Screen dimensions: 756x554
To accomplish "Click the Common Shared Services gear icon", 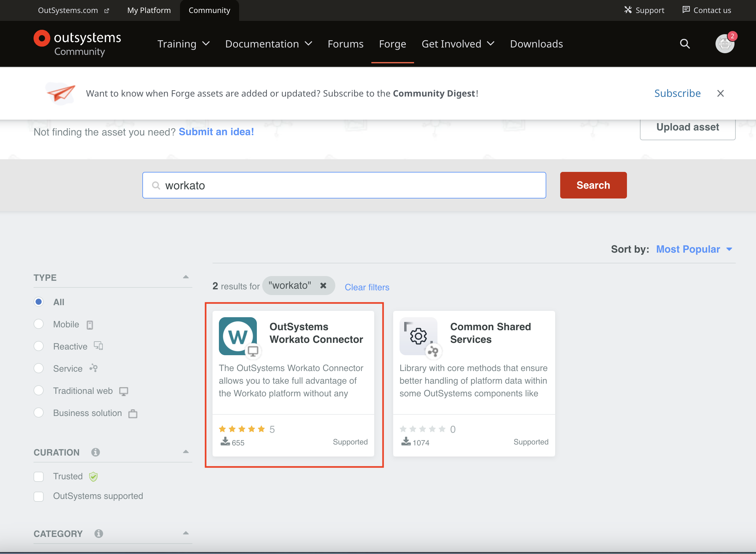I will (x=418, y=336).
